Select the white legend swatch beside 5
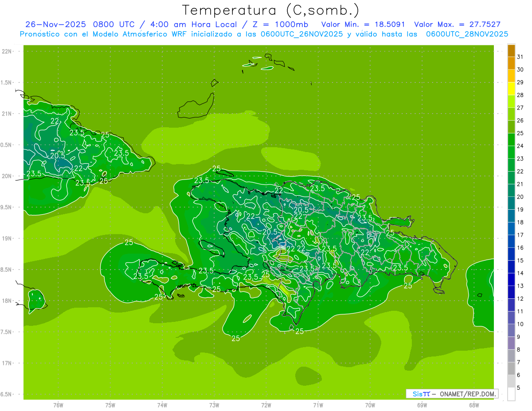This screenshot has height=411, width=532. pos(511,394)
